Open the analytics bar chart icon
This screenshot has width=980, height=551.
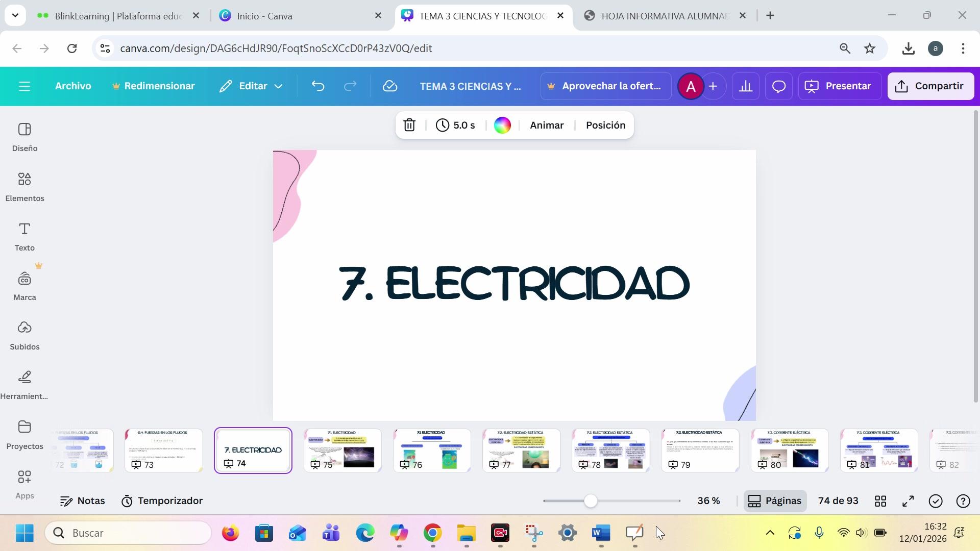point(745,86)
